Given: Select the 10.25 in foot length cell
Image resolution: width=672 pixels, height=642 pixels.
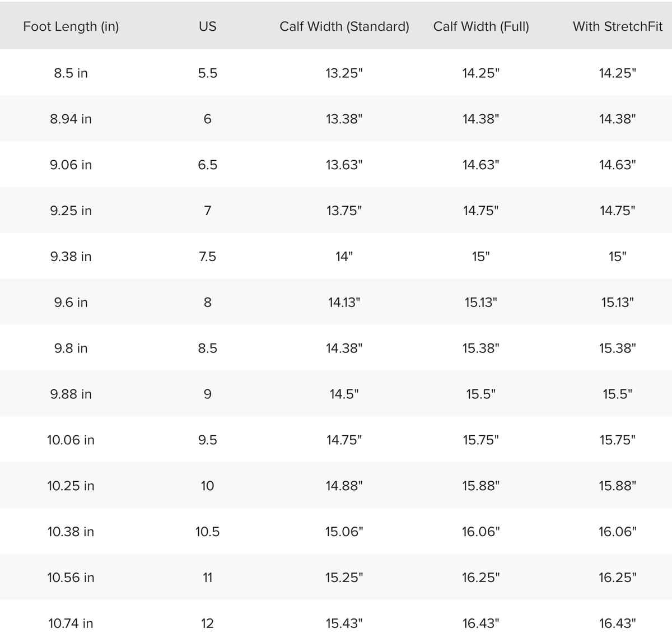Looking at the screenshot, I should click(71, 486).
